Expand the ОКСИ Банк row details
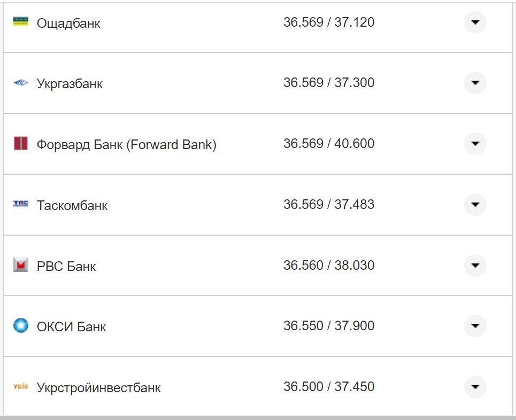 [475, 325]
